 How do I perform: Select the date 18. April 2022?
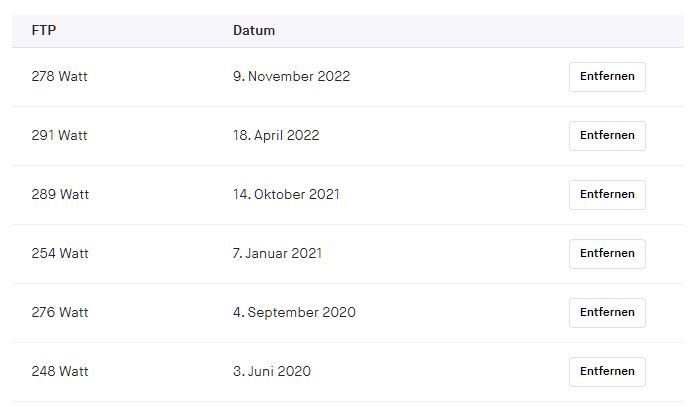[276, 136]
